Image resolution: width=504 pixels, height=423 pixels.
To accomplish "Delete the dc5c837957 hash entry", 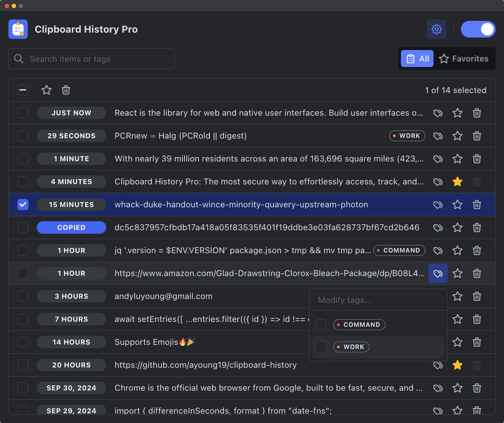I will 477,227.
